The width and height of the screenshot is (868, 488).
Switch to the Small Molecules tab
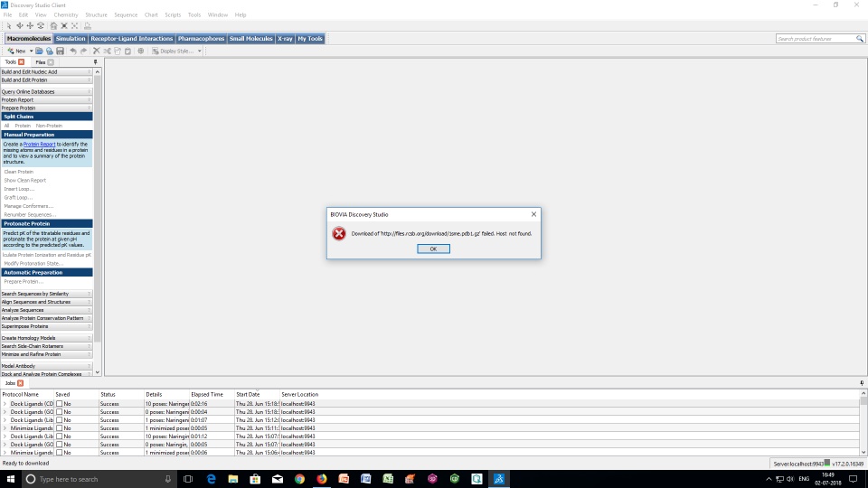point(250,39)
